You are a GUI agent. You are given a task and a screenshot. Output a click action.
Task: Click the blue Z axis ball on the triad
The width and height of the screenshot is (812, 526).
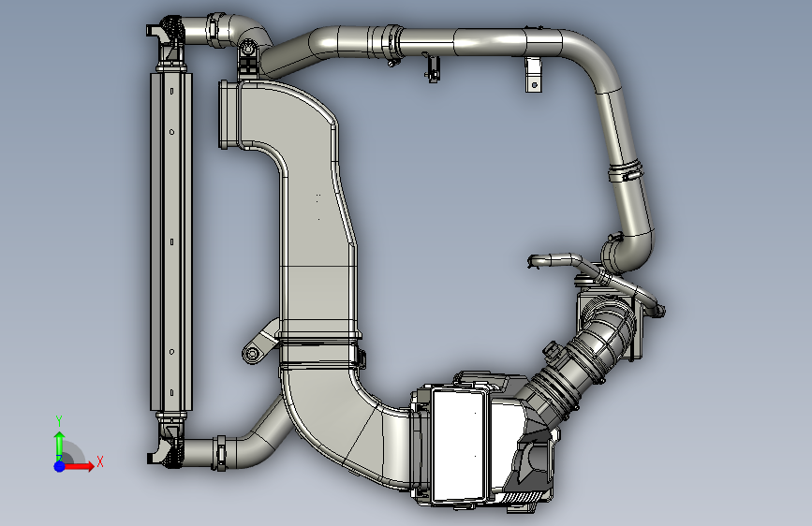(x=60, y=466)
